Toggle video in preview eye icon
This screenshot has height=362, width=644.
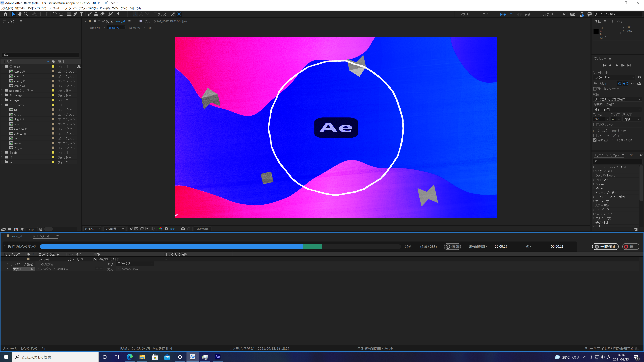(x=620, y=83)
